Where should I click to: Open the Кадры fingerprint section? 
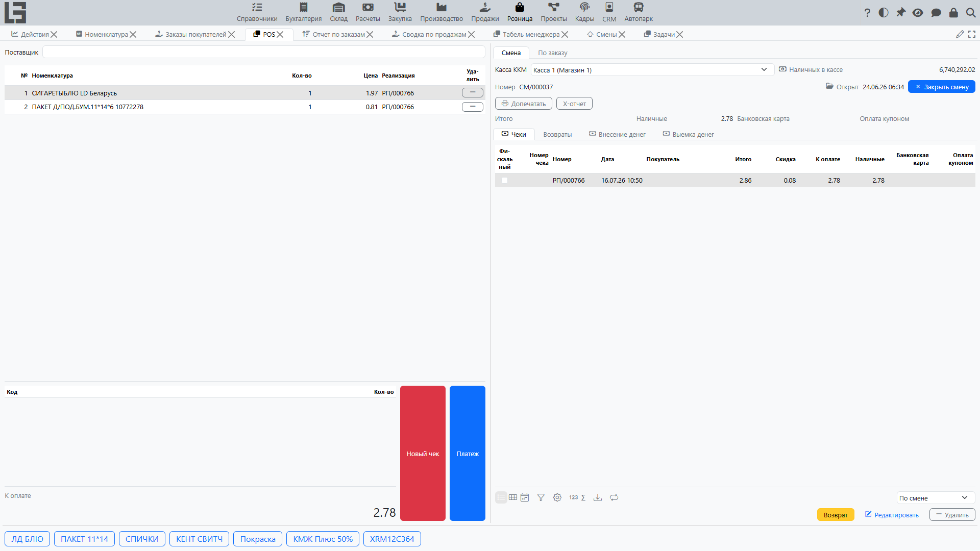pyautogui.click(x=584, y=12)
